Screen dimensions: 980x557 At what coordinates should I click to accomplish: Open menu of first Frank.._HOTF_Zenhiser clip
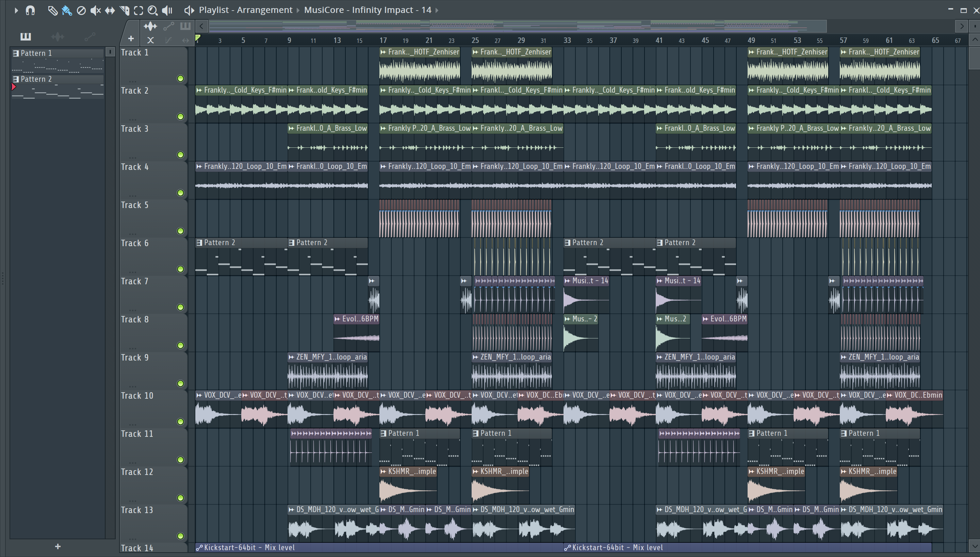[383, 52]
